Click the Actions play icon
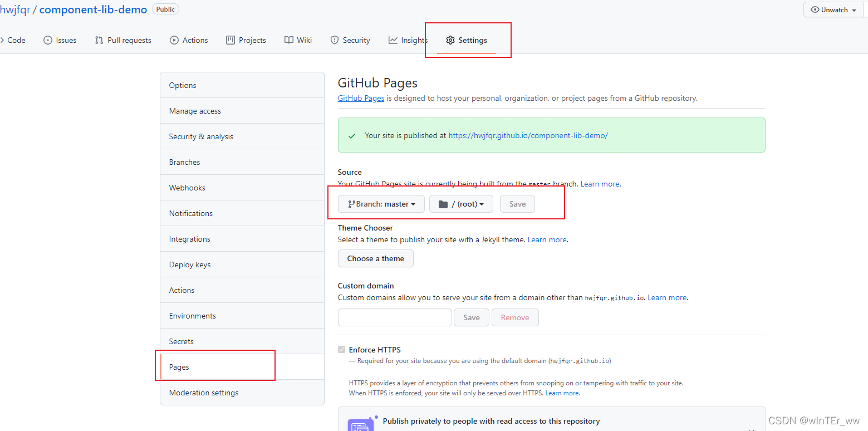This screenshot has height=431, width=868. [174, 40]
